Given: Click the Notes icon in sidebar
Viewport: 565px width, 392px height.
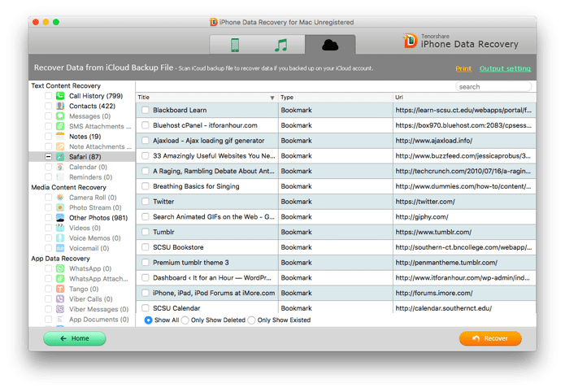Looking at the screenshot, I should (60, 137).
